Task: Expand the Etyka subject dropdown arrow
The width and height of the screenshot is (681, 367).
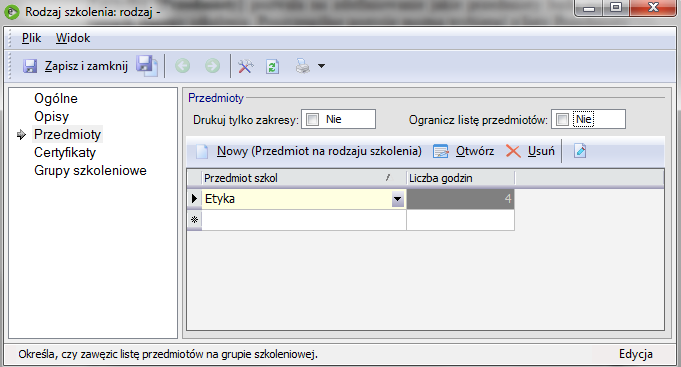Action: pyautogui.click(x=397, y=199)
